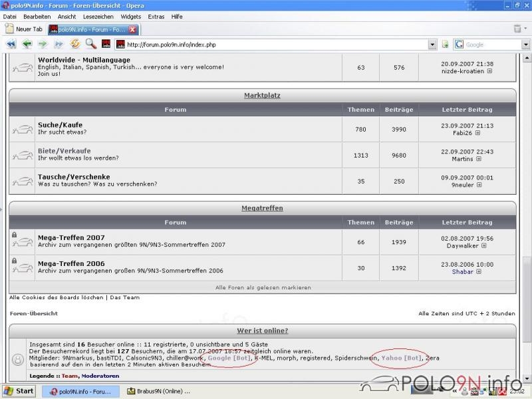Open the magnifying glass search icon

(90, 44)
